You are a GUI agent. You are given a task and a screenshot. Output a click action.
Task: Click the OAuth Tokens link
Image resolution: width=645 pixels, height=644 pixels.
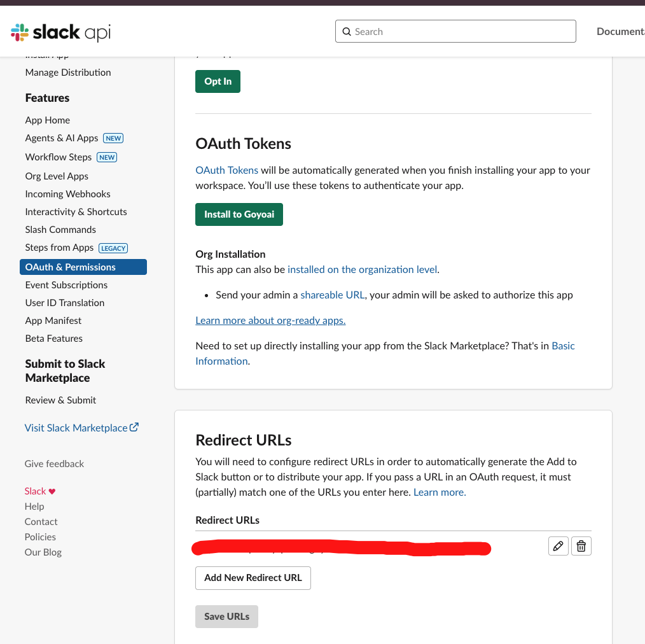pos(226,171)
